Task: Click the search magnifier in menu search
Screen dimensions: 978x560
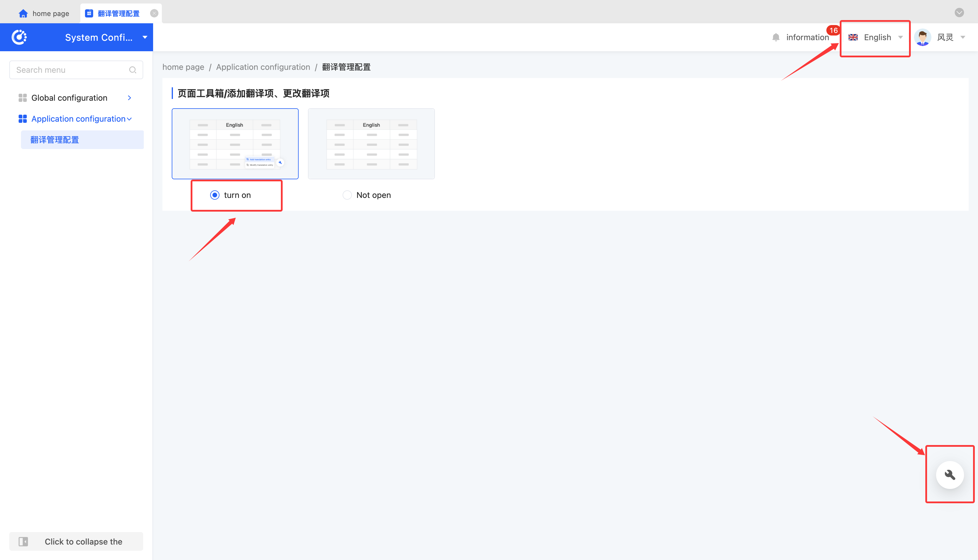Action: (133, 70)
